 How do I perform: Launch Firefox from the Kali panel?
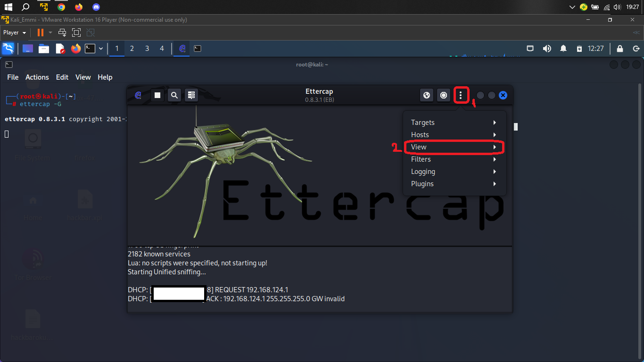tap(76, 49)
